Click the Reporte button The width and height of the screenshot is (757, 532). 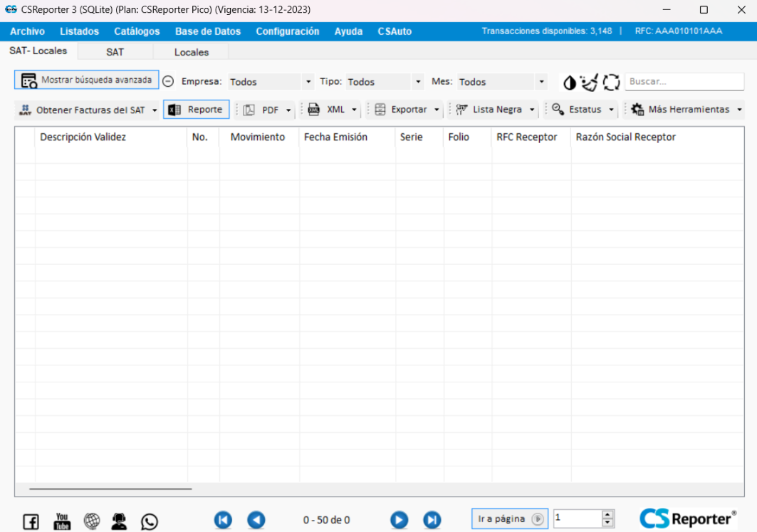pos(196,110)
